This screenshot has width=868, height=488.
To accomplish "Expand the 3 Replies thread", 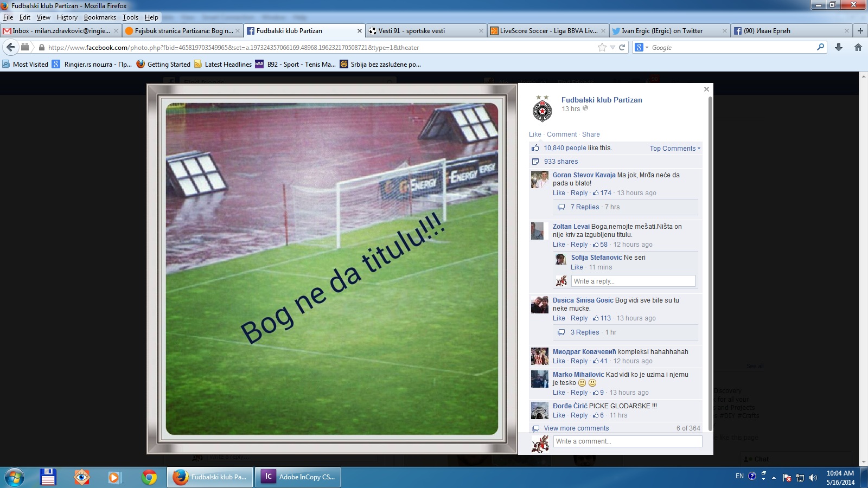I will coord(584,332).
